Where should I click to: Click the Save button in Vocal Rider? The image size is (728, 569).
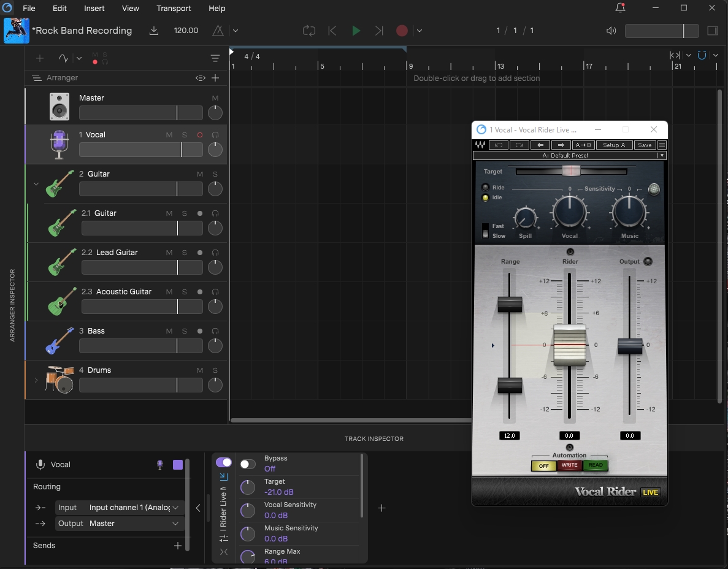point(645,145)
